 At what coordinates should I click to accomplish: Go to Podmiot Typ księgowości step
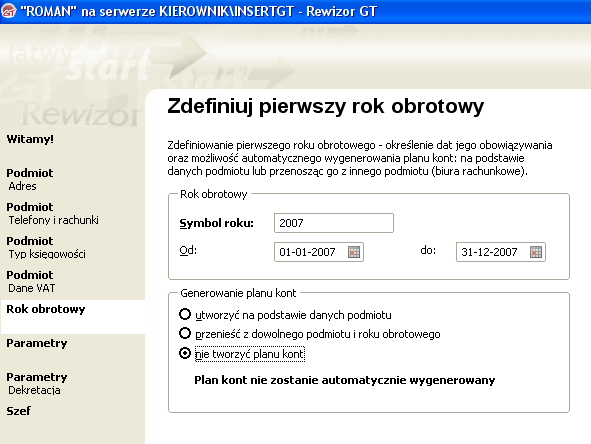coord(46,247)
